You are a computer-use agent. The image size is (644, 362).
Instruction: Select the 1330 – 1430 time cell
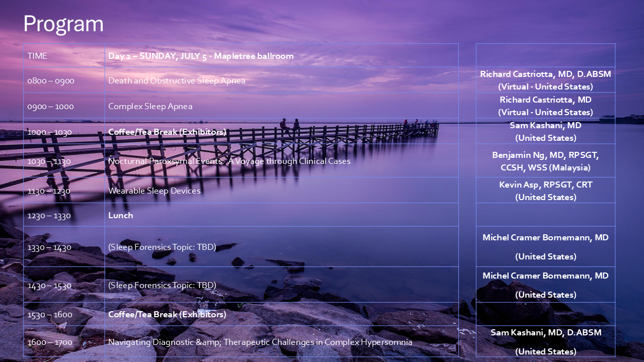point(49,247)
